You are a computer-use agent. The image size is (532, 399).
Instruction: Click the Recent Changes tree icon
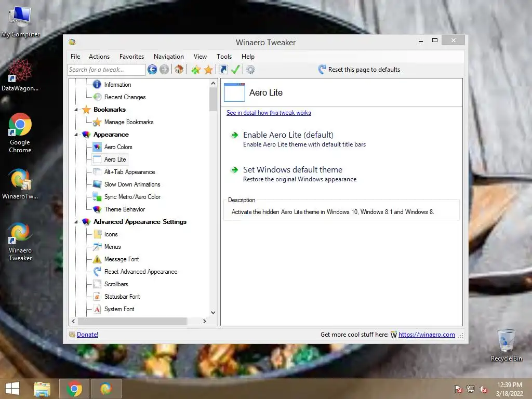click(x=97, y=97)
